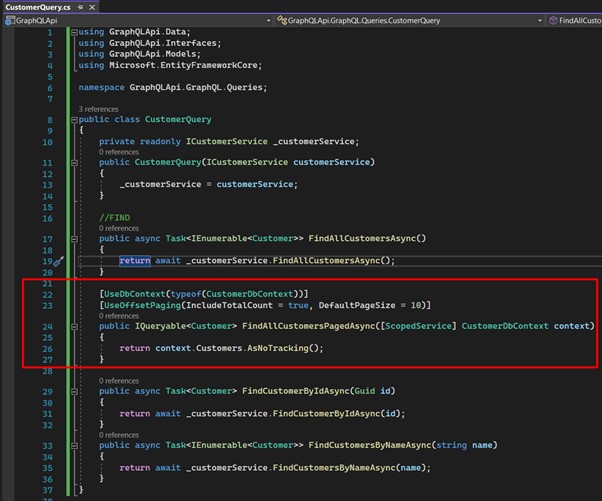Image resolution: width=602 pixels, height=501 pixels.
Task: Collapse the CustomerQuery constructor block
Action: (x=72, y=163)
